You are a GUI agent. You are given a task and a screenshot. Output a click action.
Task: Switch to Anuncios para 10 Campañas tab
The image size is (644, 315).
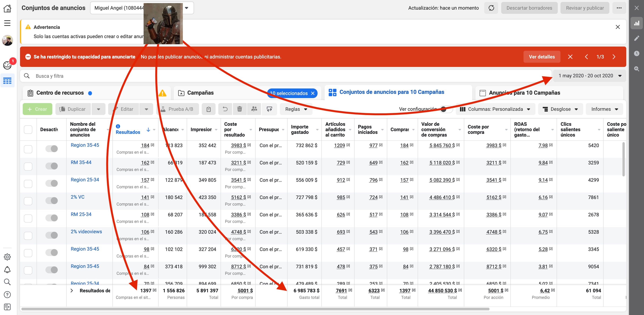click(x=549, y=93)
